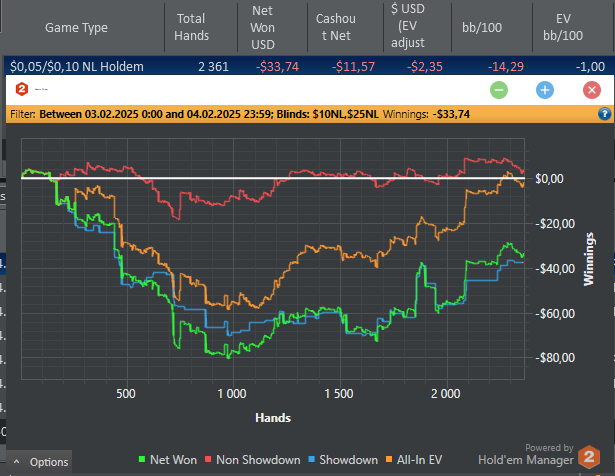615x476 pixels.
Task: Click the blue help question mark icon
Action: [x=604, y=114]
